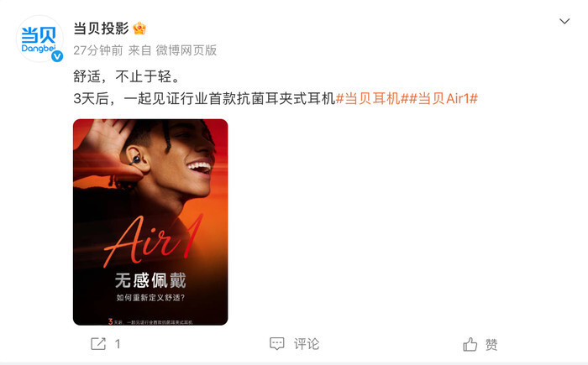This screenshot has height=365, width=588.
Task: Click the comment speech bubble icon
Action: click(276, 344)
